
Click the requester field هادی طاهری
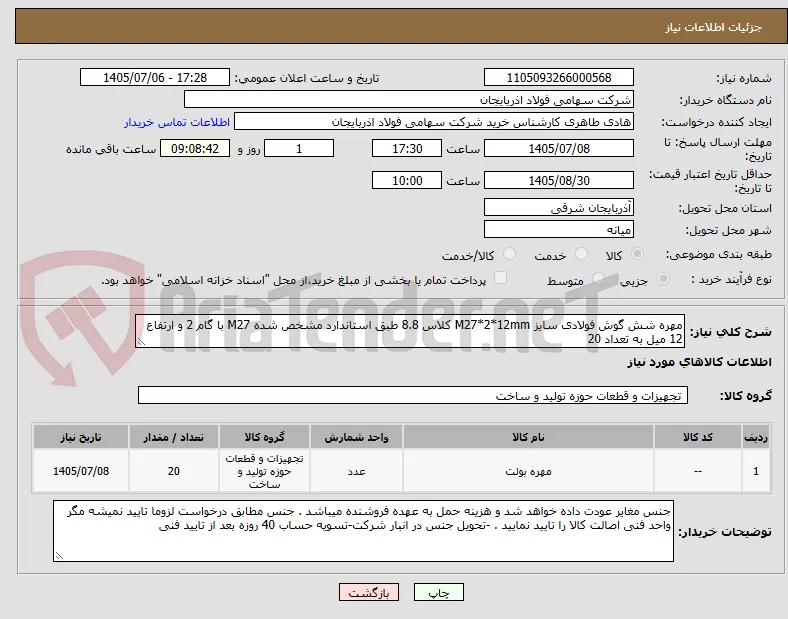pos(434,122)
